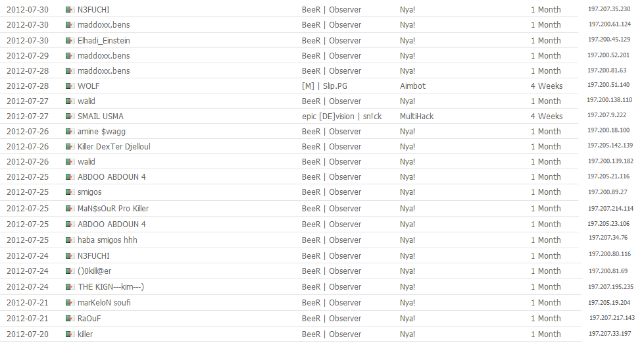This screenshot has width=644, height=343.
Task: Click the flag icon next to smigos
Action: 70,192
